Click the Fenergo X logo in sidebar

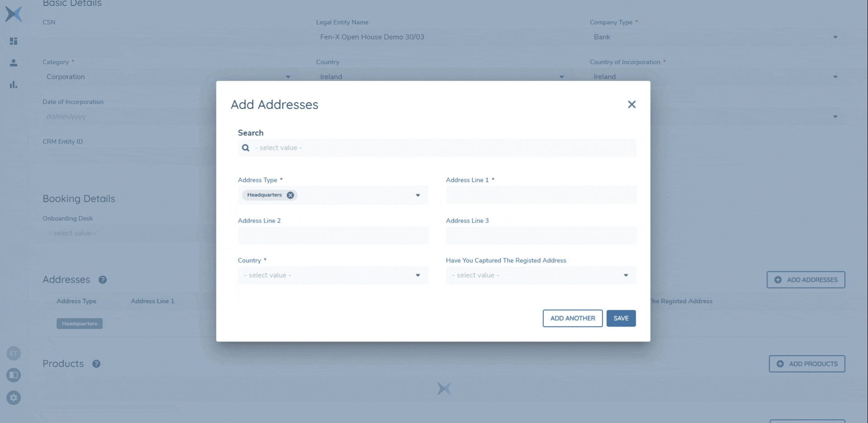pos(14,14)
